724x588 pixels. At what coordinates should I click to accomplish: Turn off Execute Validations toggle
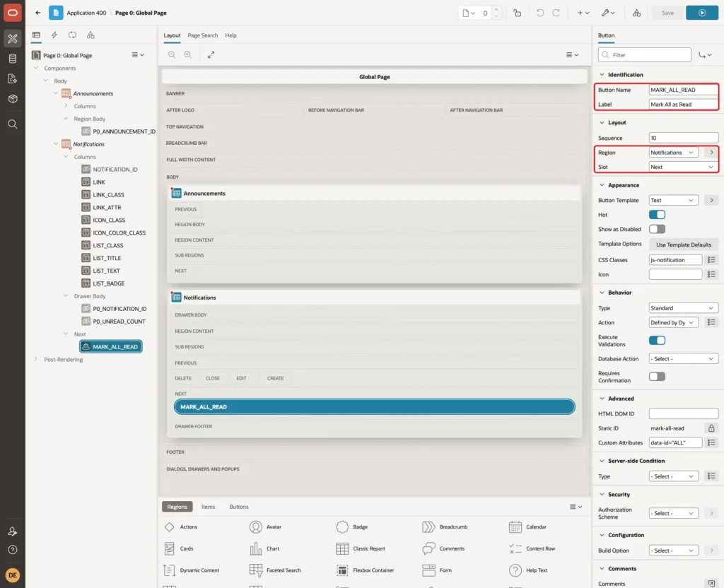click(657, 341)
